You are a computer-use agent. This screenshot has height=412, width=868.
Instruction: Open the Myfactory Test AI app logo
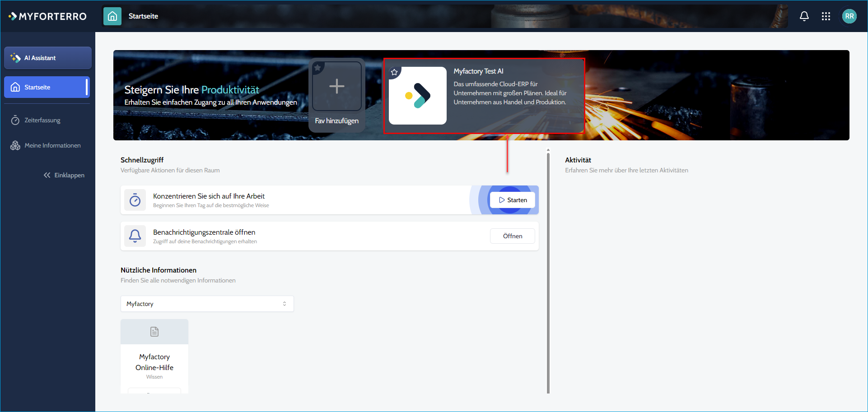418,96
